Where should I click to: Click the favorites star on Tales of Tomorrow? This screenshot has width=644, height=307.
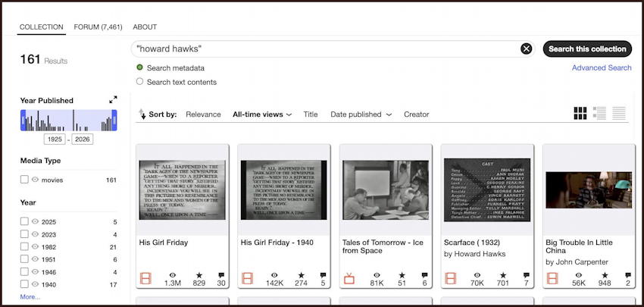[402, 275]
